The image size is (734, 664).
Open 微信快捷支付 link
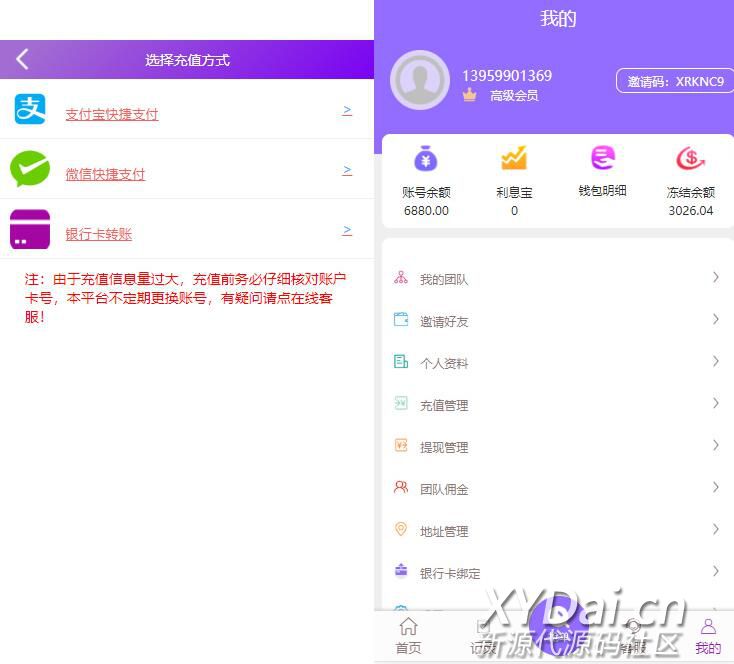coord(105,174)
